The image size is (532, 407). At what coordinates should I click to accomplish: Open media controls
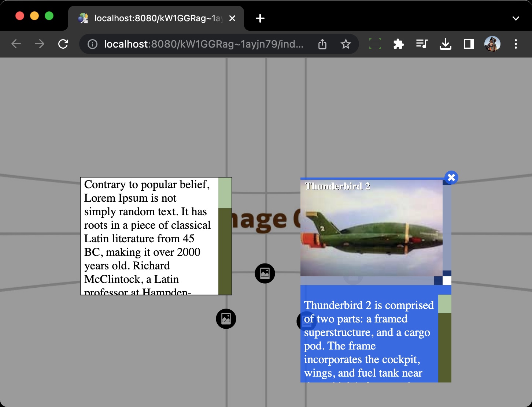(422, 44)
